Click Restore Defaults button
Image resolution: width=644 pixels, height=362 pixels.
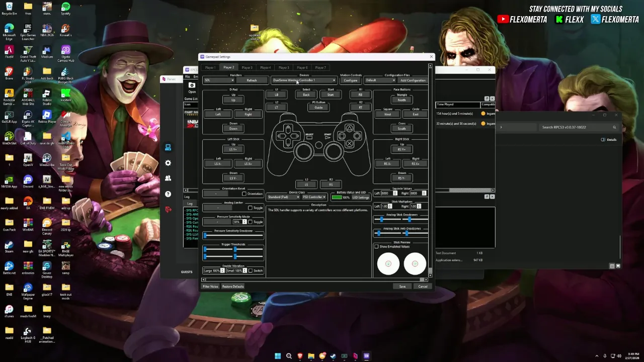[x=233, y=287]
